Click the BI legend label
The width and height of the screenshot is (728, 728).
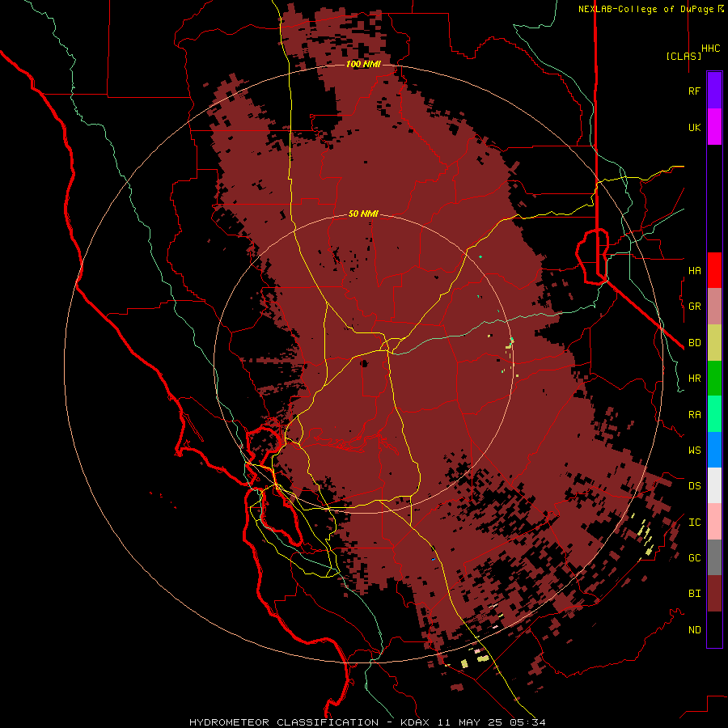[694, 594]
